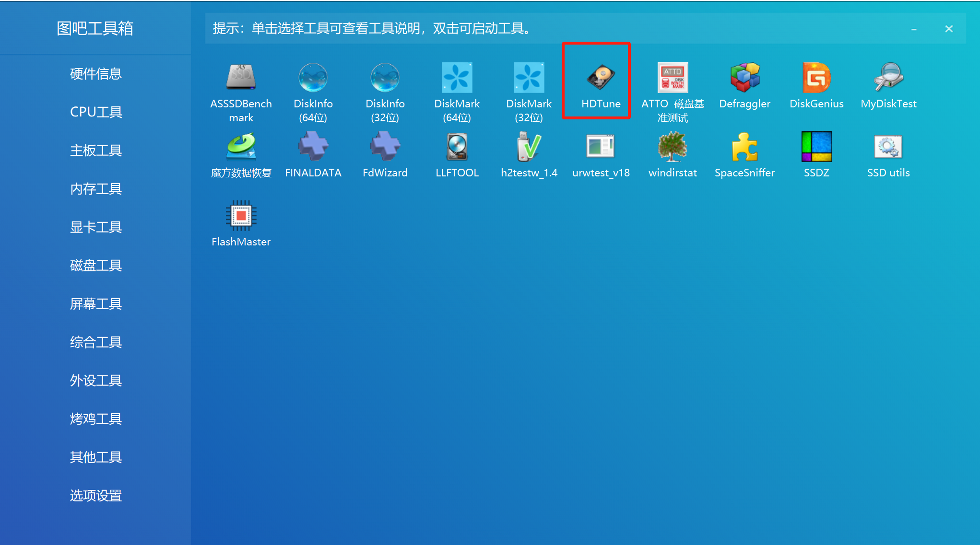Screen dimensions: 980x545
Task: Switch to the CPU工具 category
Action: 95,112
